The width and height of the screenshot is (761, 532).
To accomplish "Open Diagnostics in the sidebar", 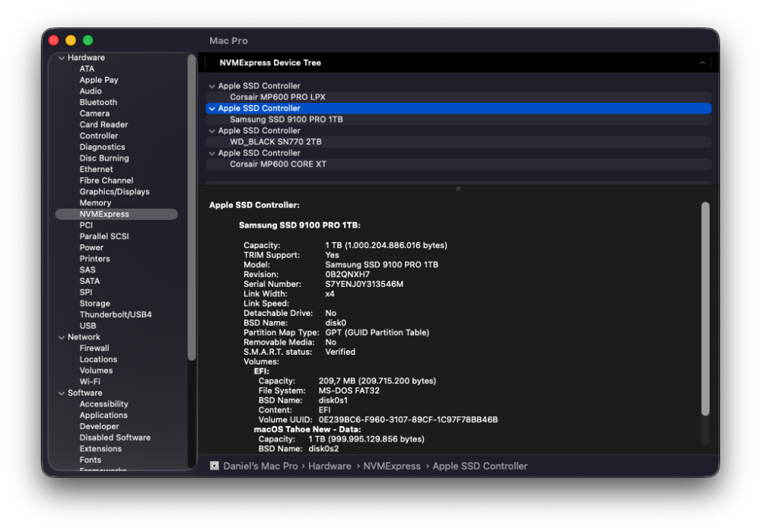I will (x=103, y=147).
